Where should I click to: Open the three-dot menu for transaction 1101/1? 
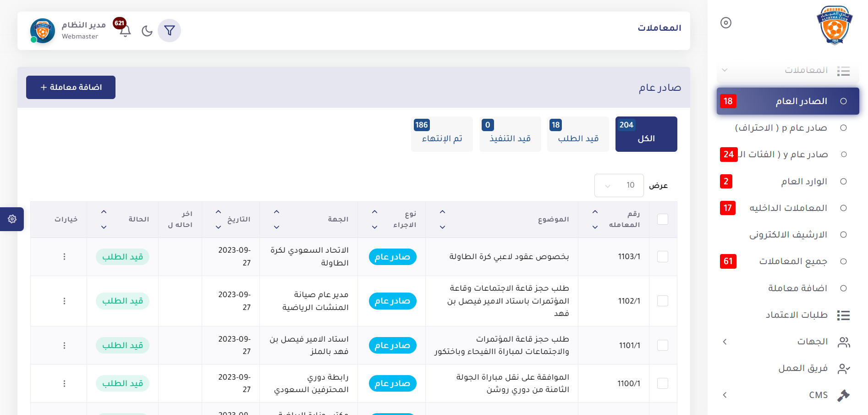[64, 345]
